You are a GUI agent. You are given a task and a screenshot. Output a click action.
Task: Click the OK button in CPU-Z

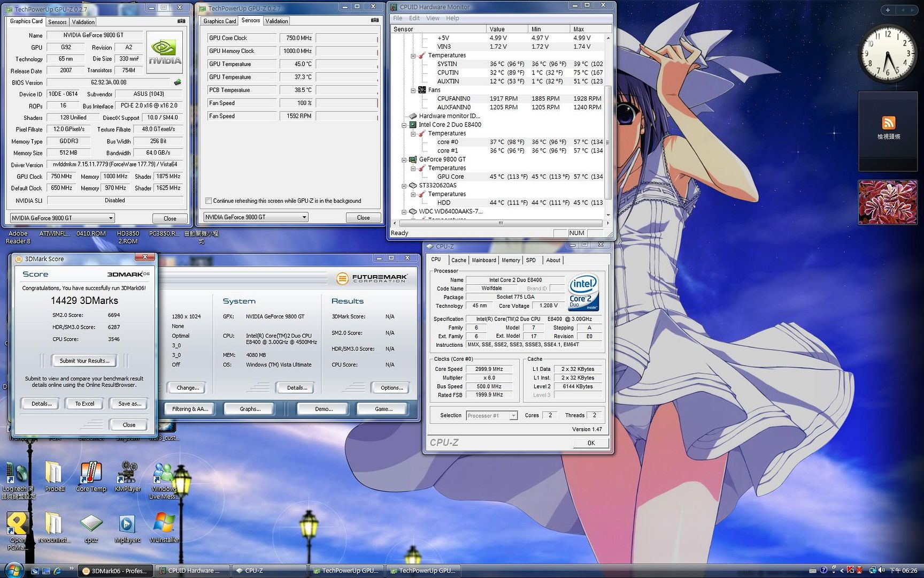tap(591, 443)
